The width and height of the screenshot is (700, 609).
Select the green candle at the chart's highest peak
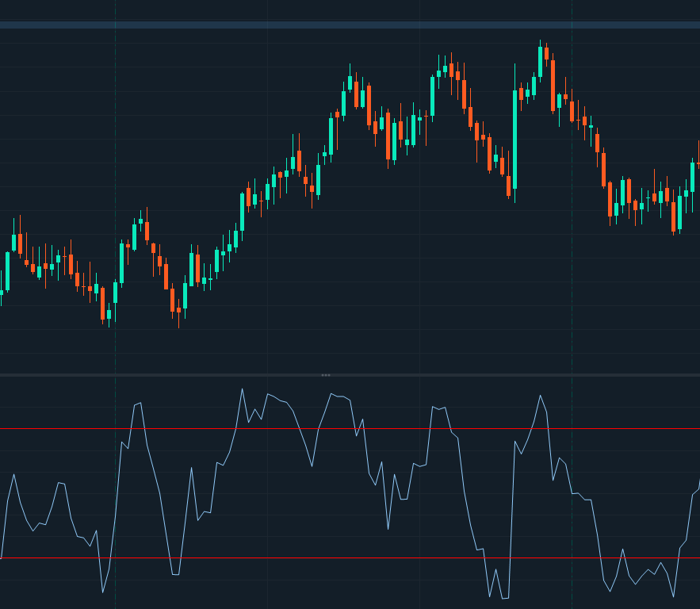tap(540, 62)
